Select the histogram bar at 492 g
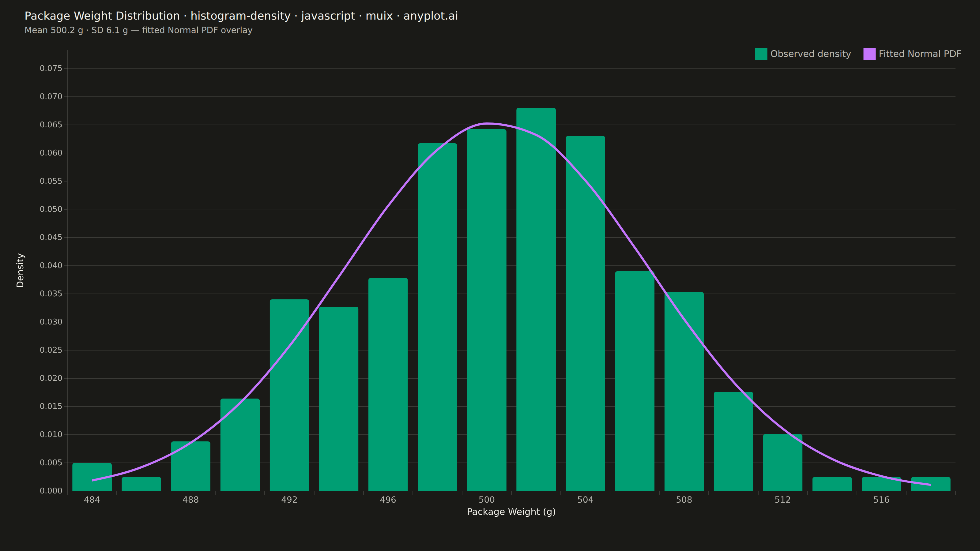Viewport: 980px width, 551px height. 289,395
